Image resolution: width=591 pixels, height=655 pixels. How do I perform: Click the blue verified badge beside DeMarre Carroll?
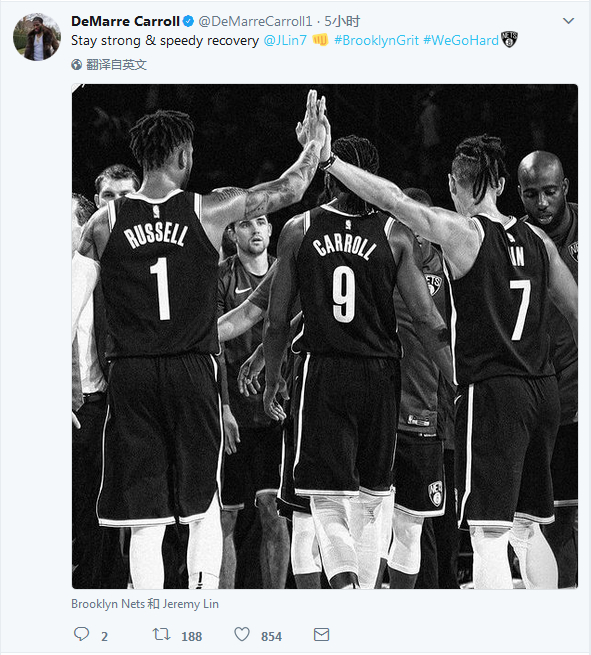189,21
